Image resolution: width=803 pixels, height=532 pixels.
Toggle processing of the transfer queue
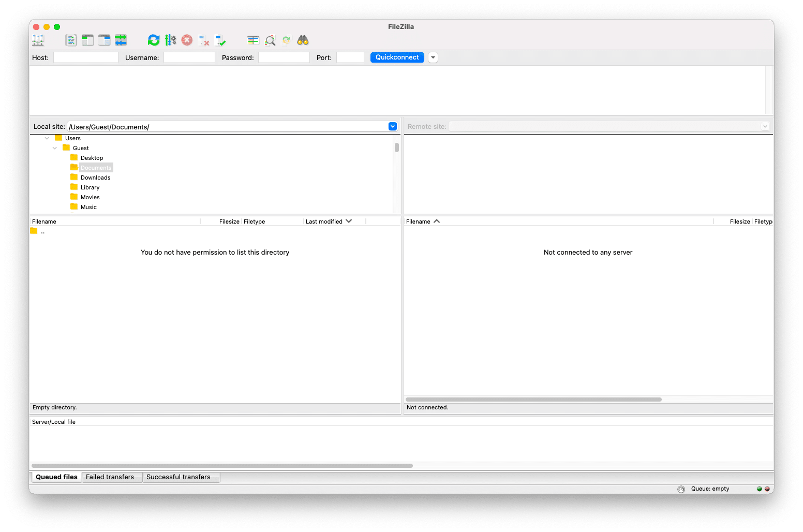[170, 40]
